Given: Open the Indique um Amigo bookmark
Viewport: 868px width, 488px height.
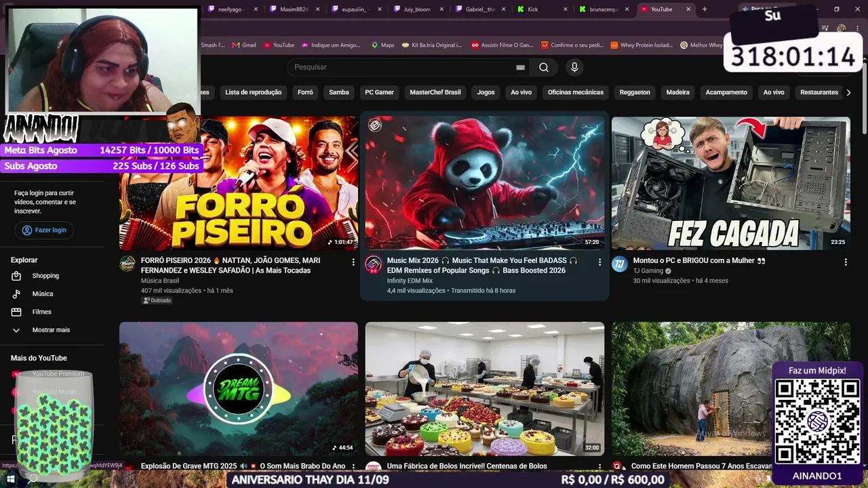Looking at the screenshot, I should tap(330, 45).
